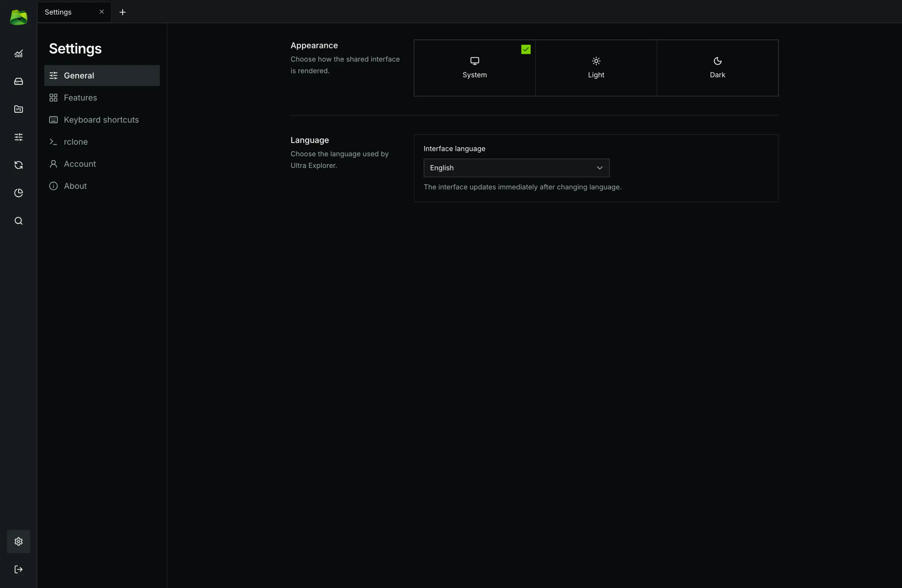
Task: Select the Dark appearance option
Action: pos(717,68)
